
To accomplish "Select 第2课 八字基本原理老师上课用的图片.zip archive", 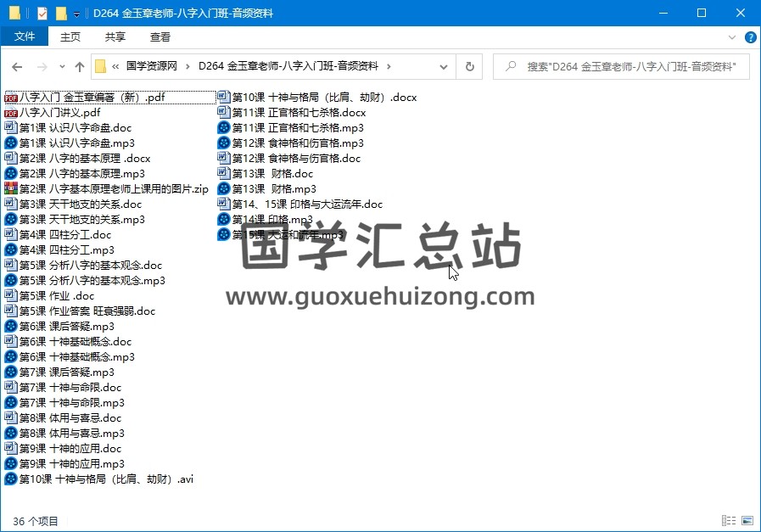I will click(x=114, y=189).
